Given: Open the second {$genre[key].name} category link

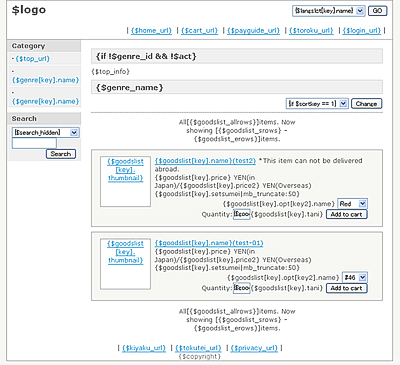Looking at the screenshot, I should tap(45, 101).
